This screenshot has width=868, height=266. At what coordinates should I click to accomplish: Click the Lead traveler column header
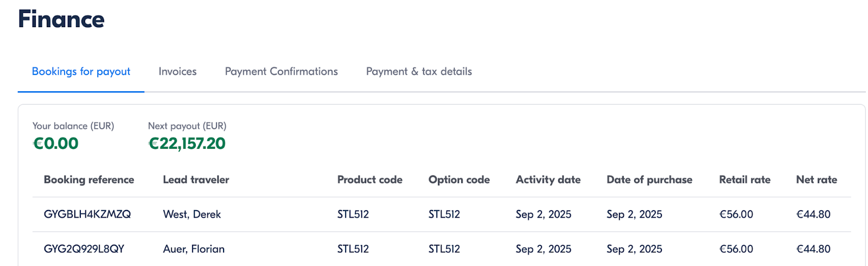click(x=196, y=180)
